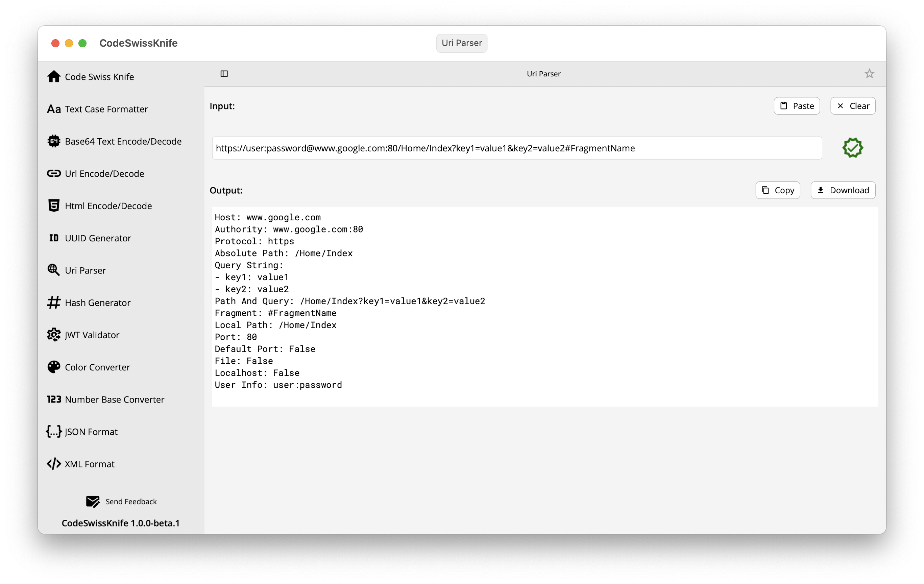Click 'Query String:' output line
Viewport: 924px width, 584px height.
(249, 265)
